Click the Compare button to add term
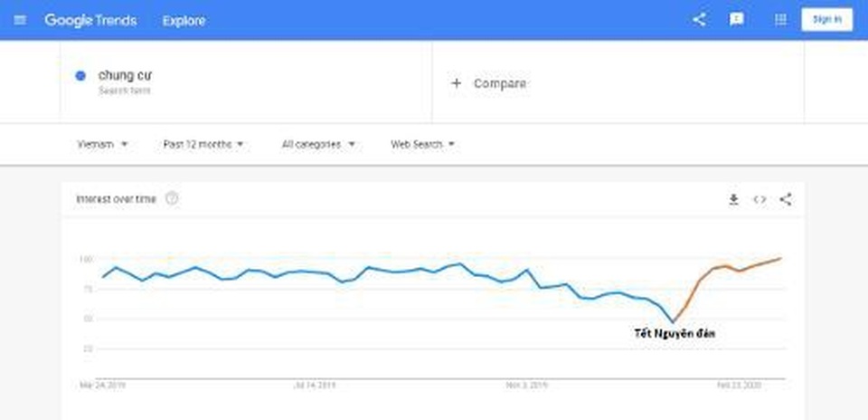 click(x=499, y=83)
